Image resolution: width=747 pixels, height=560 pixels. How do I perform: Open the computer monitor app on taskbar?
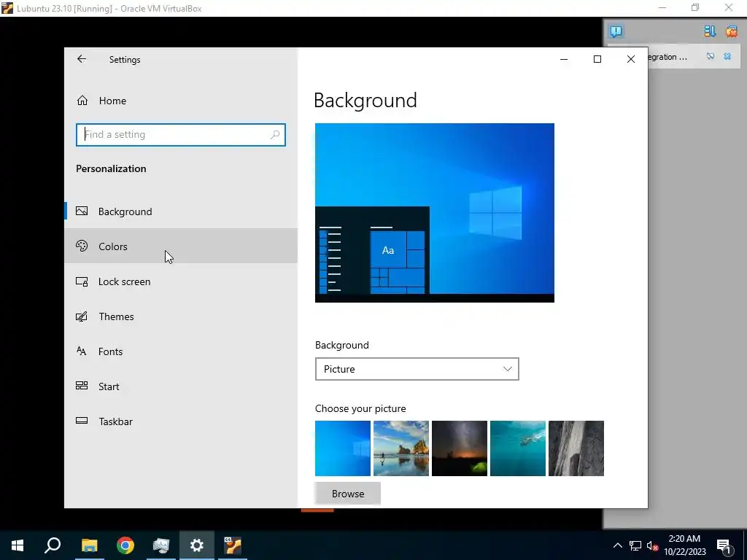[161, 545]
